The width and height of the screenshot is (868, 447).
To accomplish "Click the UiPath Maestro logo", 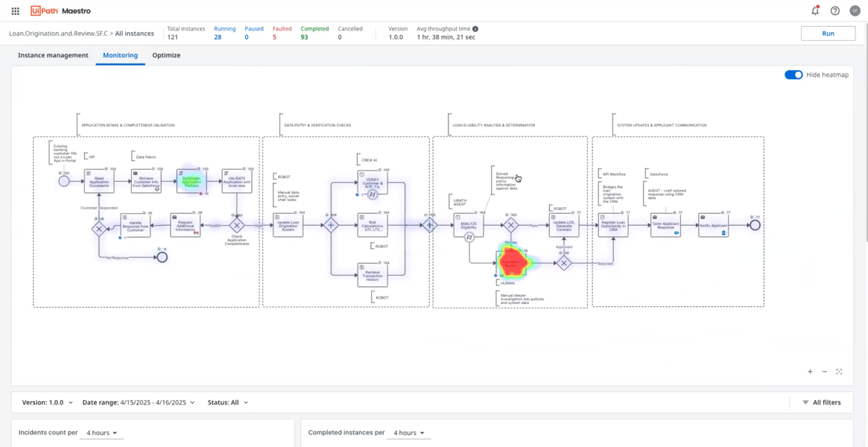I will tap(60, 11).
